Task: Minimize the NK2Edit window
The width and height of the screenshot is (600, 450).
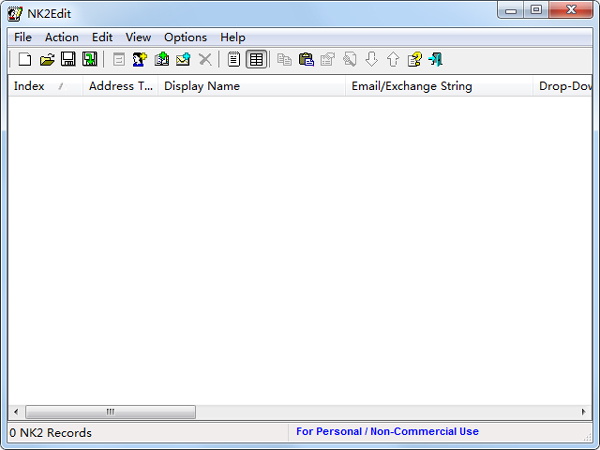Action: click(x=511, y=10)
